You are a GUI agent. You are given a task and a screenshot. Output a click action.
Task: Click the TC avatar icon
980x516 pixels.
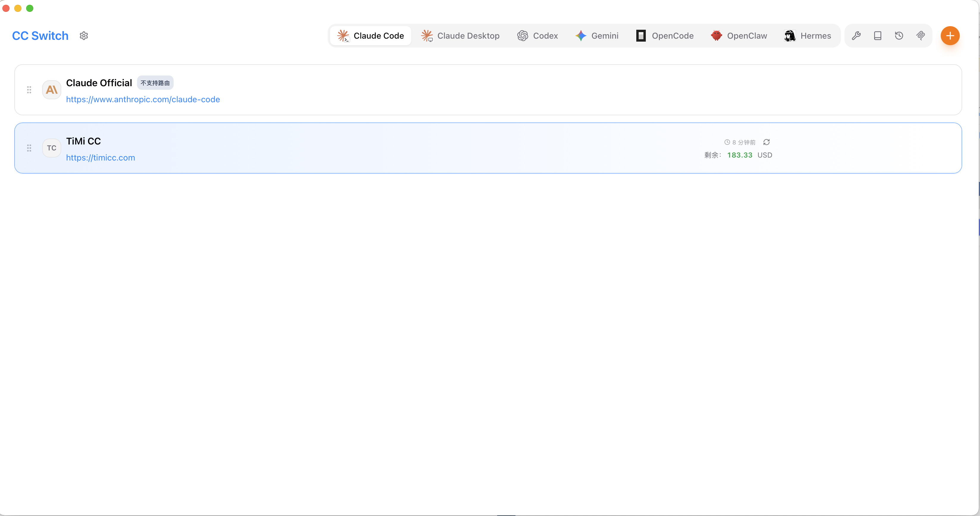[x=52, y=148]
